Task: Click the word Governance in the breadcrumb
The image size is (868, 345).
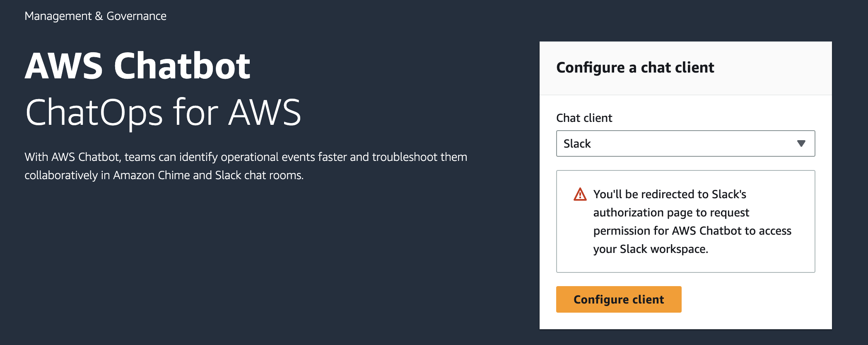Action: click(136, 16)
